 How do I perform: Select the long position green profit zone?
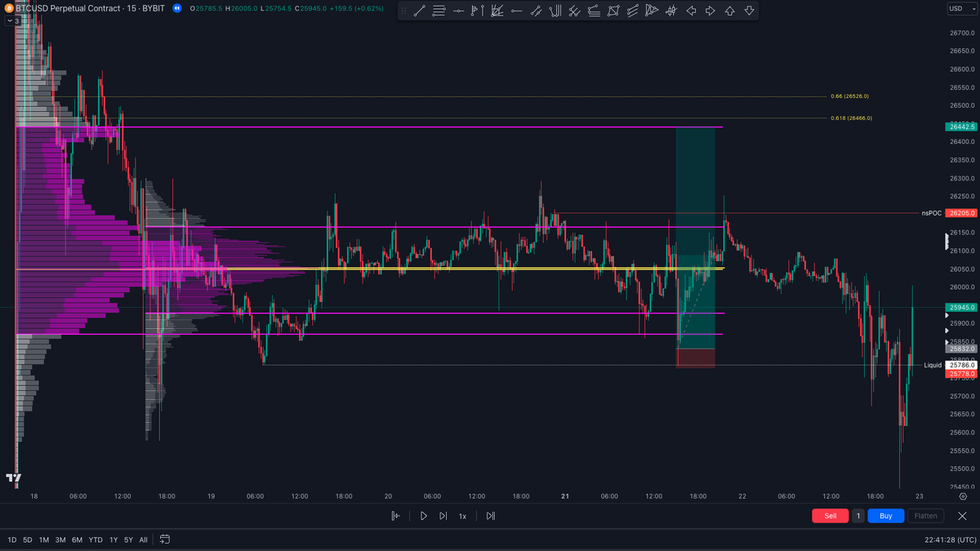pyautogui.click(x=695, y=238)
